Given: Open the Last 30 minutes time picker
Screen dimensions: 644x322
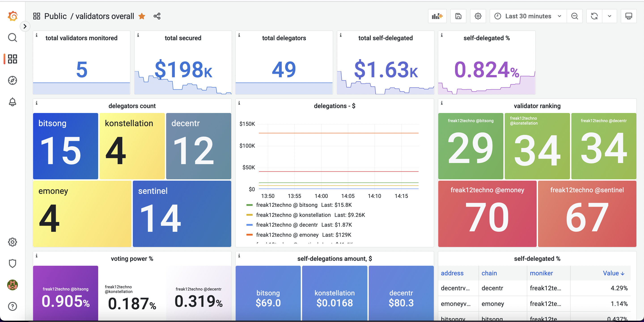Looking at the screenshot, I should pyautogui.click(x=528, y=16).
